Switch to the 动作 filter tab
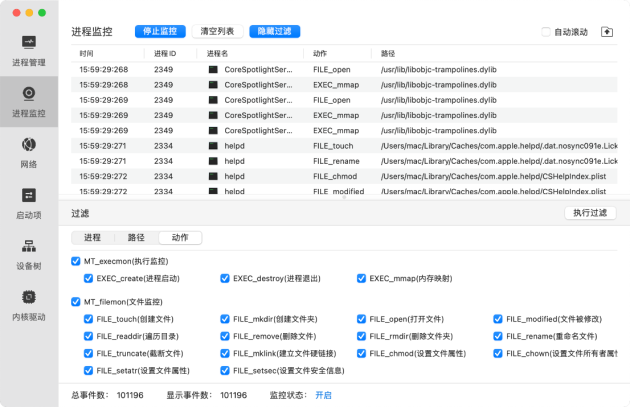The image size is (630, 407). point(180,237)
